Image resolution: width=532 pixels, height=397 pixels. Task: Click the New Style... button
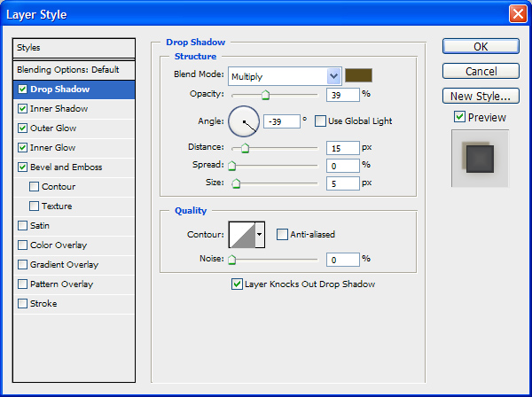point(480,96)
